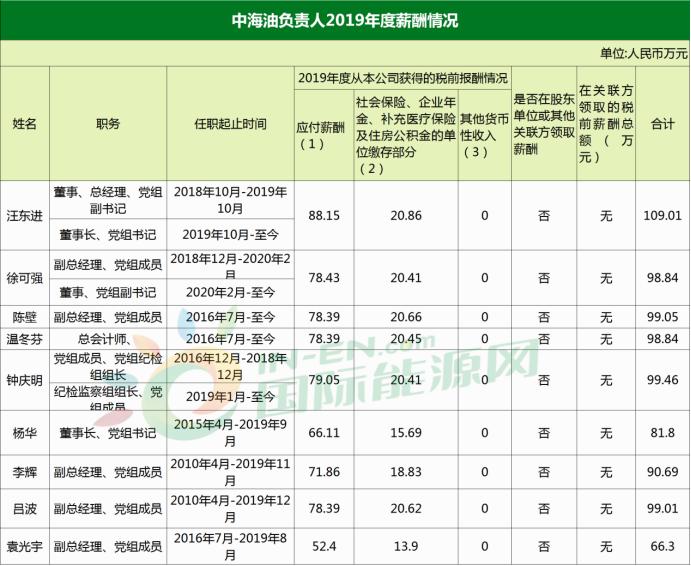Click the insurance value 13.9
Screen dimensions: 691x566
click(x=406, y=547)
